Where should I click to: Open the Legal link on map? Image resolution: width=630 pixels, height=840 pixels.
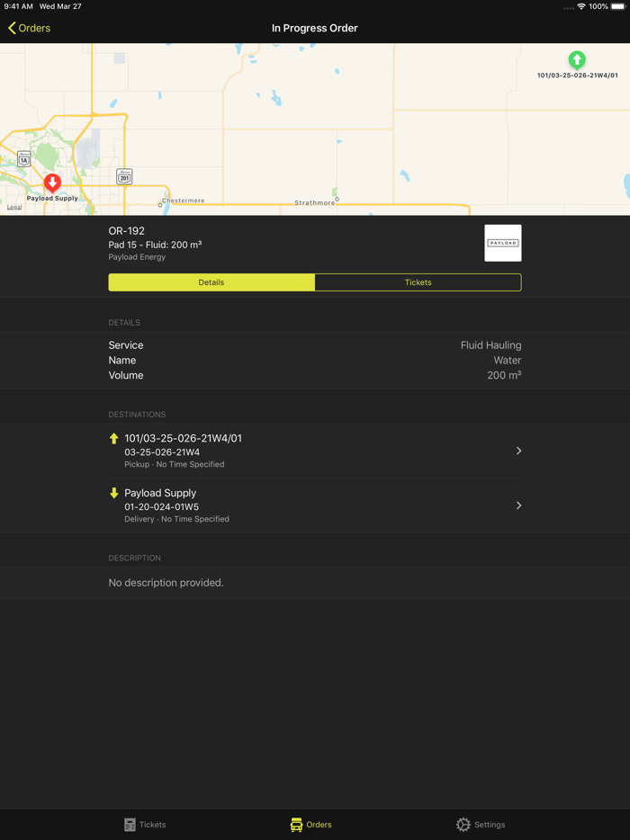click(x=14, y=208)
